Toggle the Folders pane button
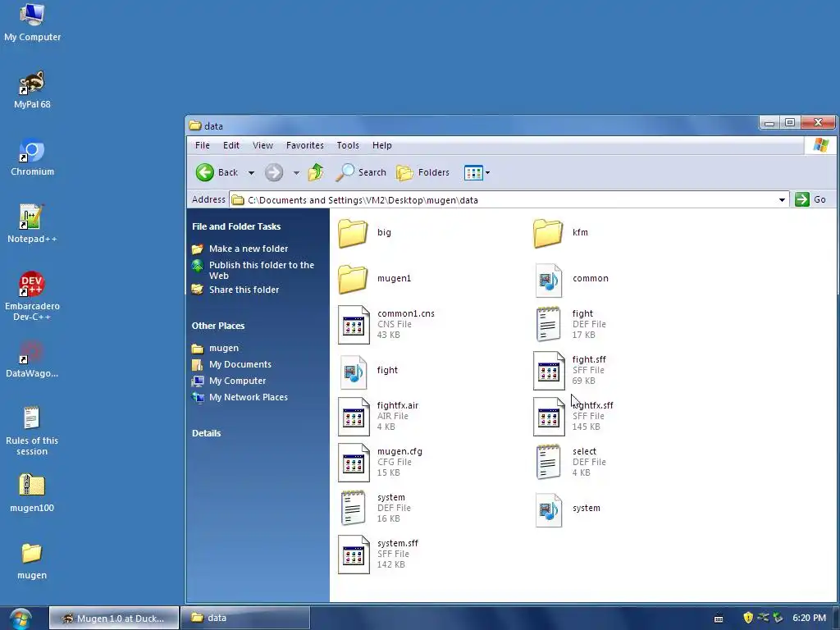Image resolution: width=840 pixels, height=630 pixels. tap(423, 172)
